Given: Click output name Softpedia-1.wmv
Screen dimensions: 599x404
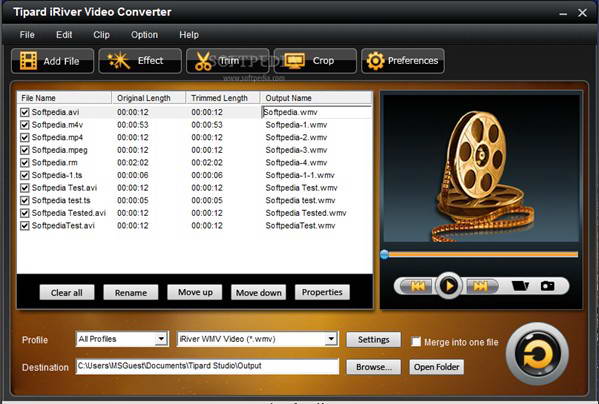Looking at the screenshot, I should click(296, 125).
